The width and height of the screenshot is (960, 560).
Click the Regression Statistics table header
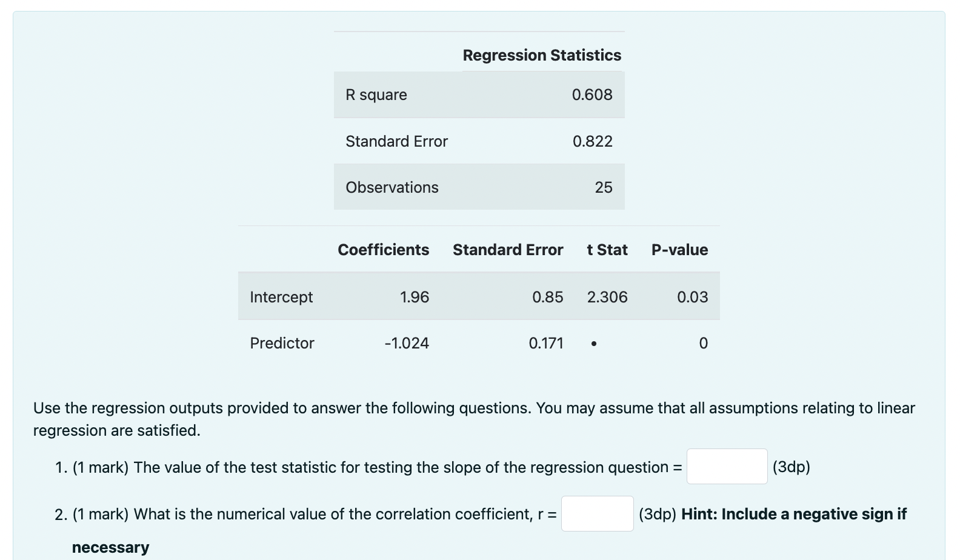tap(542, 55)
